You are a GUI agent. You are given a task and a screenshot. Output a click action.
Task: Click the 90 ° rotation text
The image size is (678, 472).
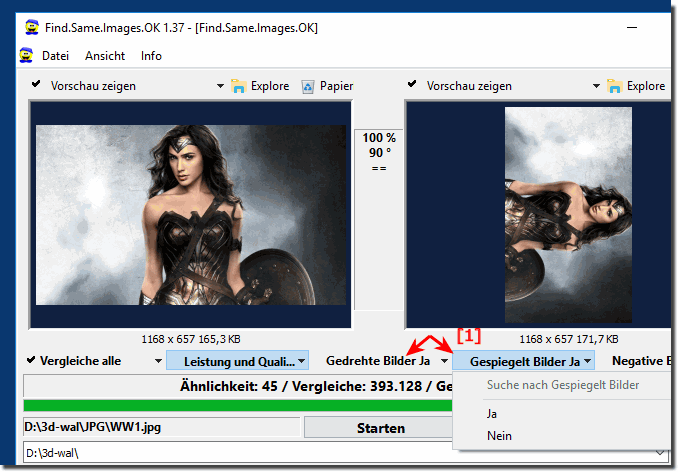click(x=380, y=153)
